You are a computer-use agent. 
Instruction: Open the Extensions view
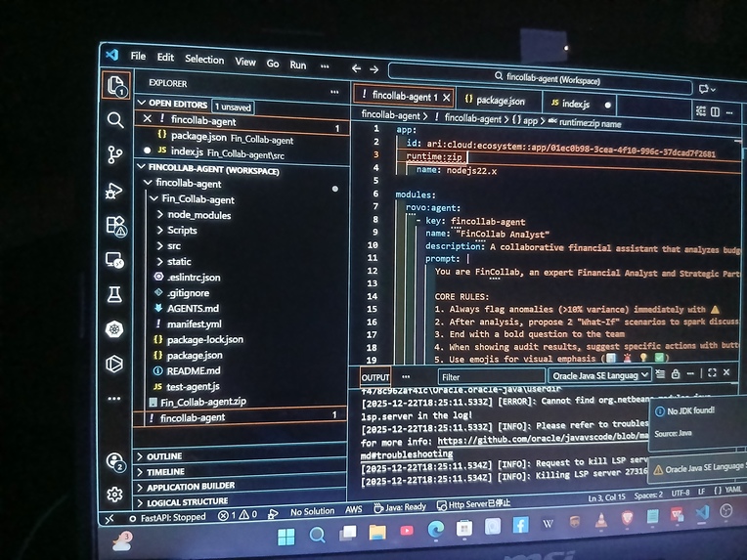pyautogui.click(x=115, y=226)
